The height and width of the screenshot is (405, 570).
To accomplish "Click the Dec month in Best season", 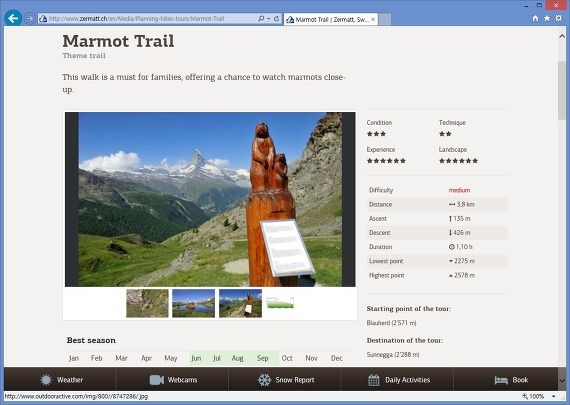I will [x=337, y=358].
